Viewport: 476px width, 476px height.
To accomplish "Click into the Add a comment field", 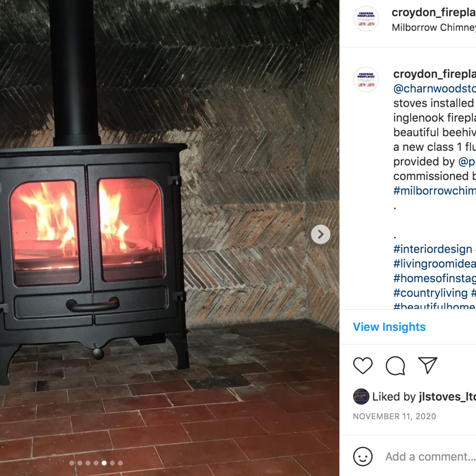I will coord(430,457).
